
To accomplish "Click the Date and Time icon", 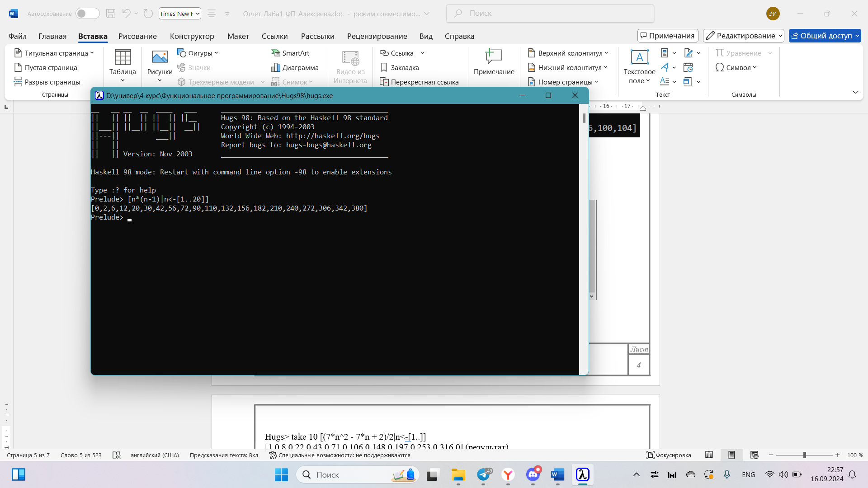I will pos(688,67).
